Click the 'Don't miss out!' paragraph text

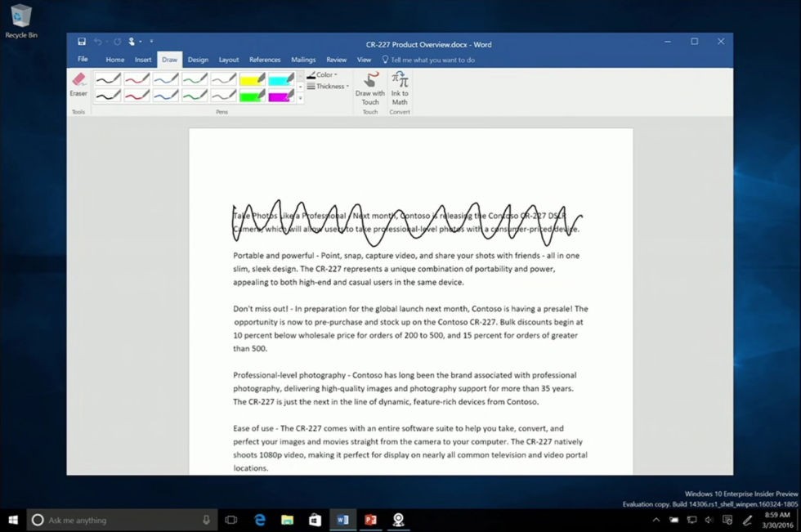pos(410,329)
